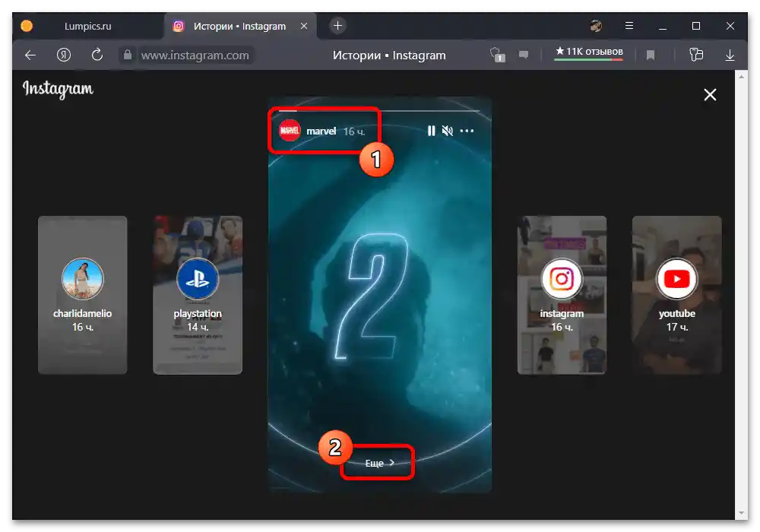
Task: Reload the current page
Action: [x=97, y=55]
